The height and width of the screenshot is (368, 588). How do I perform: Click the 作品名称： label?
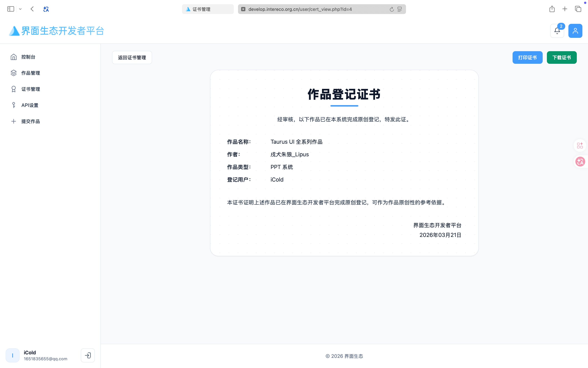pyautogui.click(x=239, y=142)
